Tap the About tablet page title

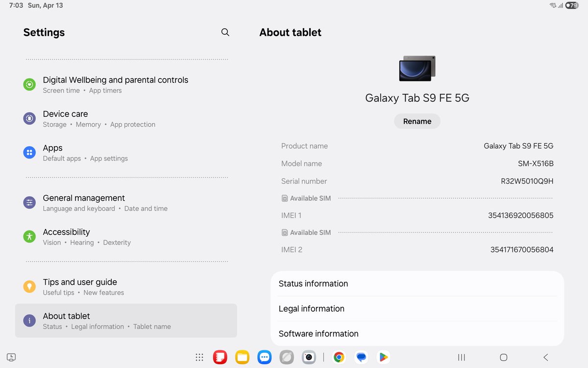tap(290, 32)
